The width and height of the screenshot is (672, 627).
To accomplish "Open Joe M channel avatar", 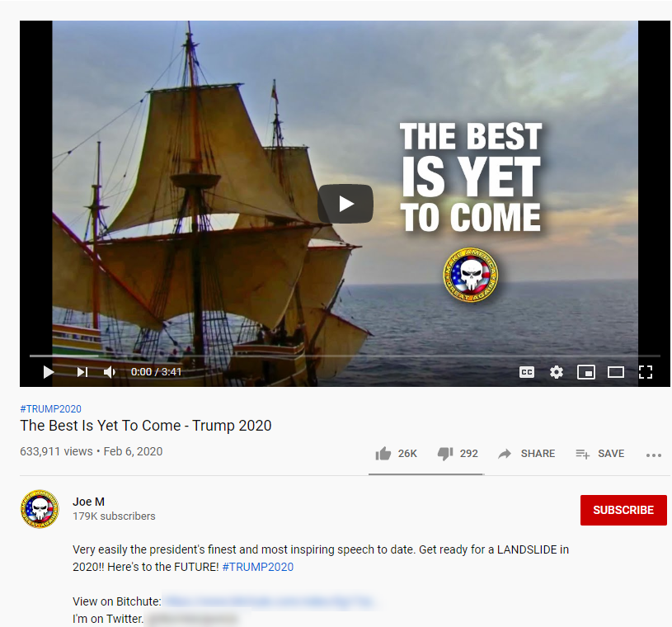I will 40,509.
